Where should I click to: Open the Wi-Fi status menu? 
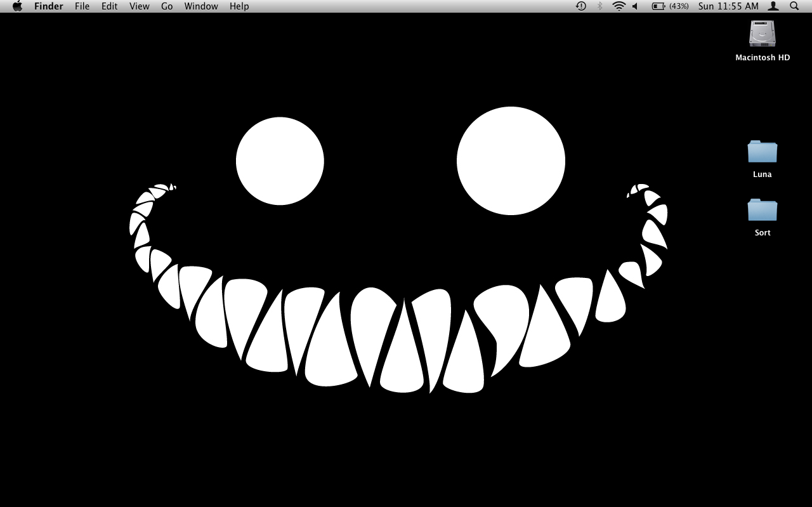point(619,6)
